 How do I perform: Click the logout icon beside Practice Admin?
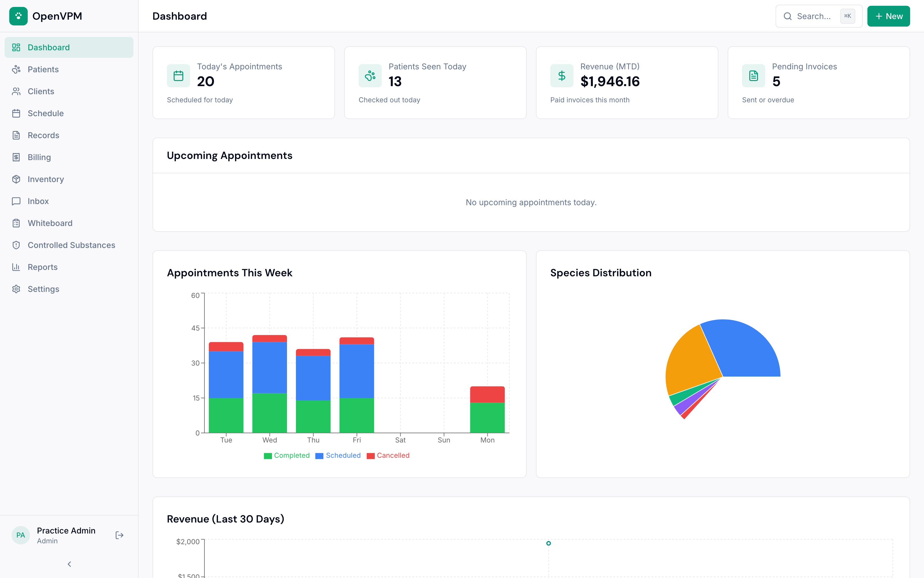tap(120, 535)
